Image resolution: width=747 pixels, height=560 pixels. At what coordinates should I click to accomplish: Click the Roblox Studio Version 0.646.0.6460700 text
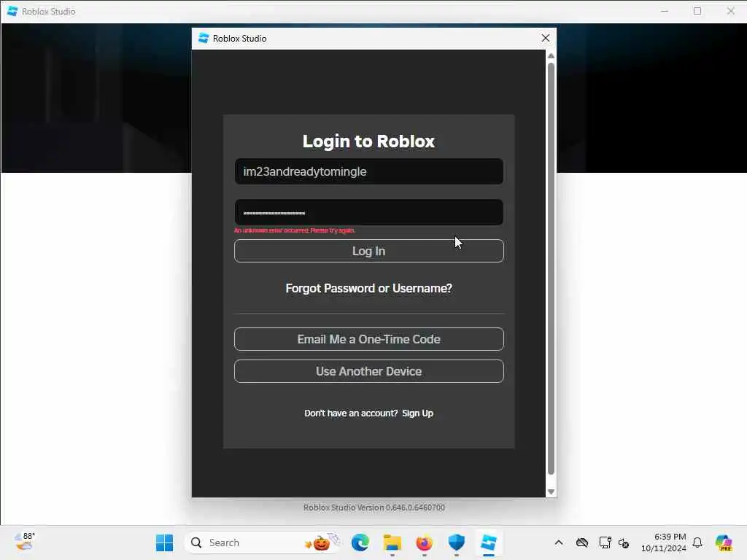pos(374,507)
